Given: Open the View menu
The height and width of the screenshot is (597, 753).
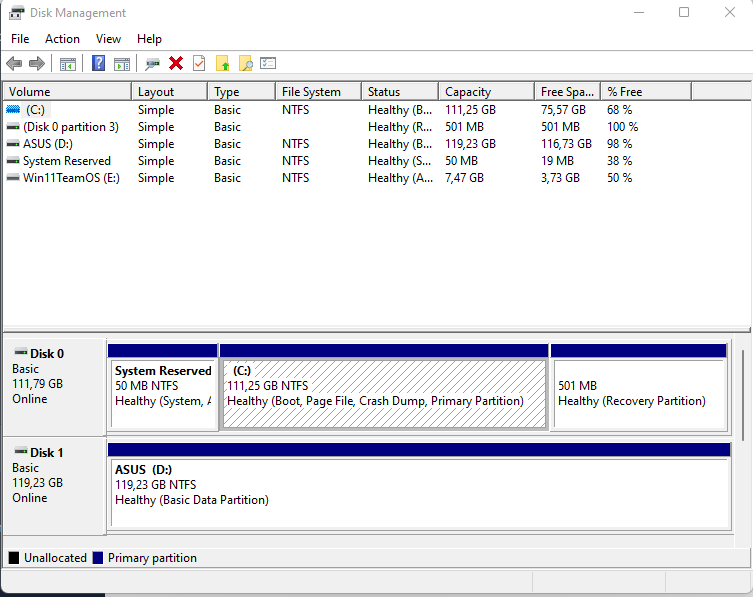Looking at the screenshot, I should coord(108,39).
